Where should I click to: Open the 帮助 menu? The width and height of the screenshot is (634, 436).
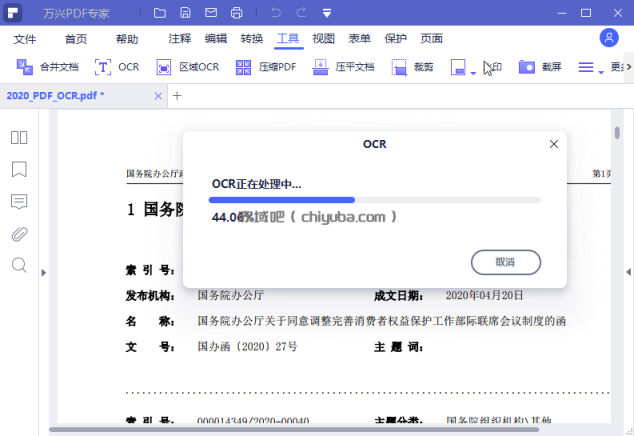[127, 39]
